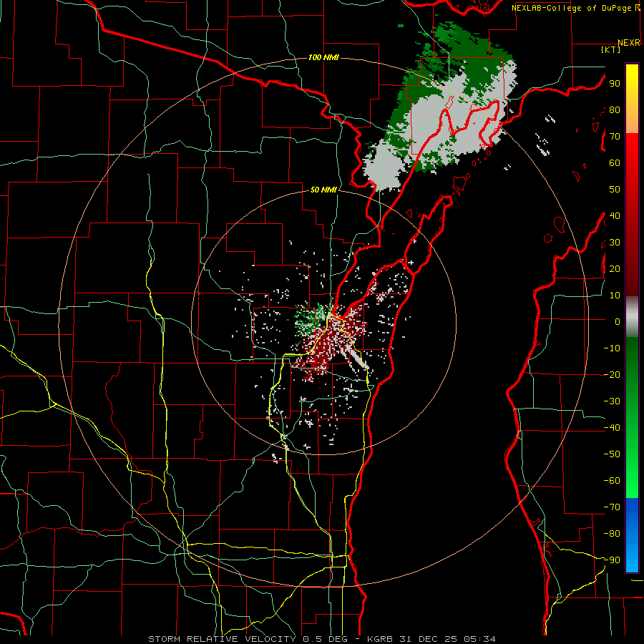Select the -80 value on velocity scale
Viewport: 644px width, 644px height.
point(612,534)
